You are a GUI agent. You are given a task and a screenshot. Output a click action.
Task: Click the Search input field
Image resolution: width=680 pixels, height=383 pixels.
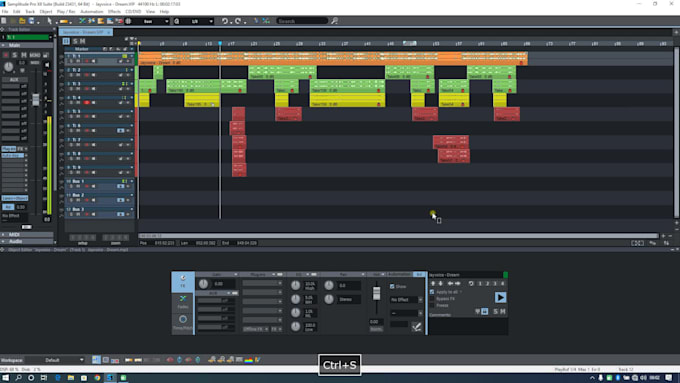[302, 21]
